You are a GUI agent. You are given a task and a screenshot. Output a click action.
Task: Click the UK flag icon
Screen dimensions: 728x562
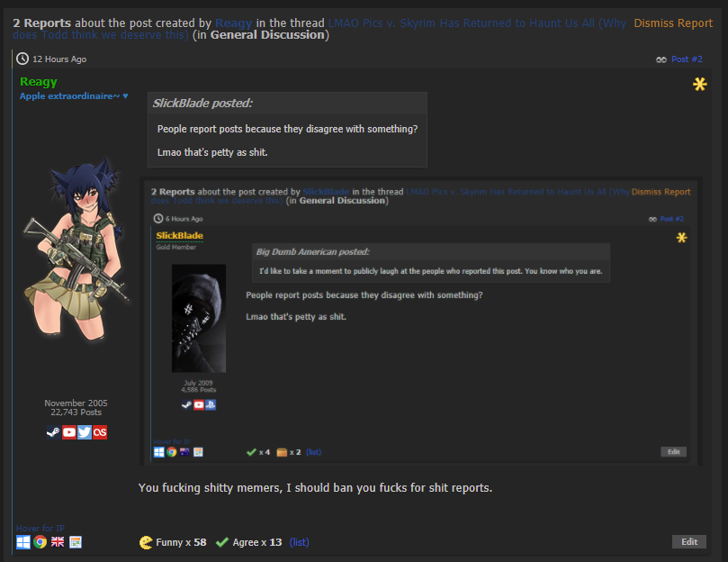pyautogui.click(x=58, y=542)
